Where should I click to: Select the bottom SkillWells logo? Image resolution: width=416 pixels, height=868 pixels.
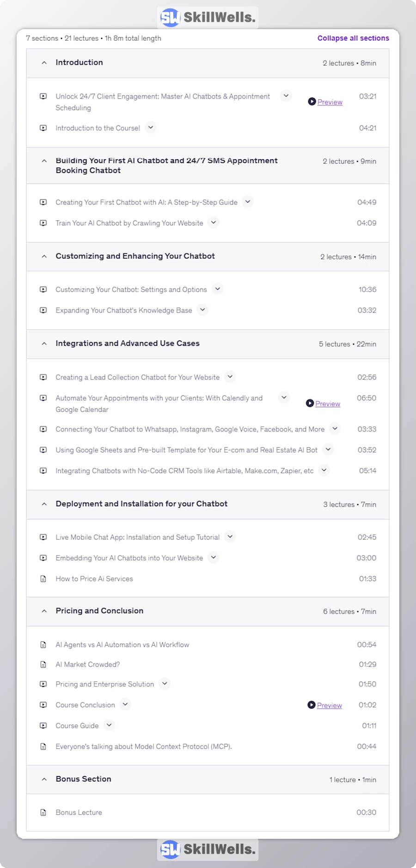[x=207, y=849]
